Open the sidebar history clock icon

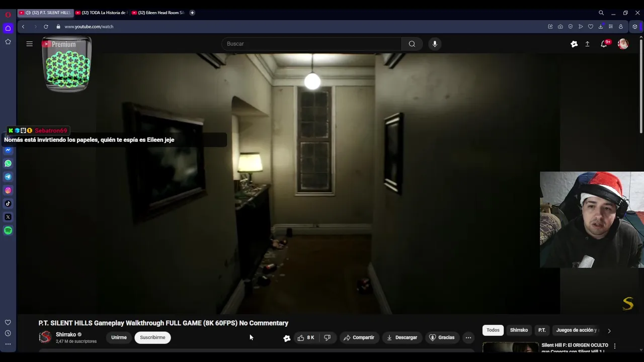click(x=8, y=333)
